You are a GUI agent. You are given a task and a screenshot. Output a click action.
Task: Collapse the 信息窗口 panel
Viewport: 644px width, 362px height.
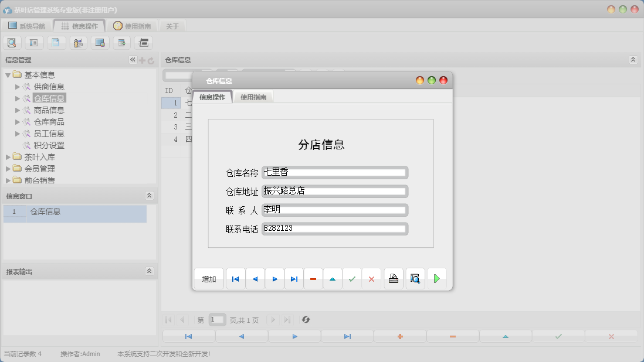[149, 196]
